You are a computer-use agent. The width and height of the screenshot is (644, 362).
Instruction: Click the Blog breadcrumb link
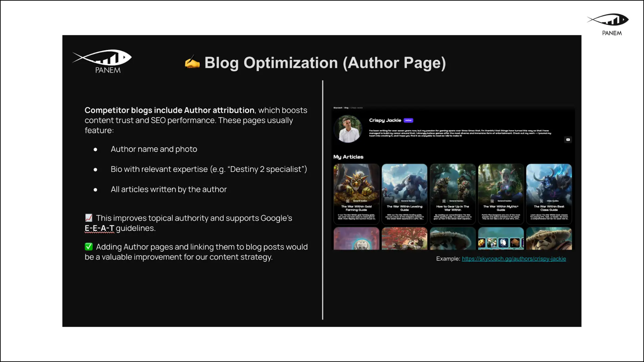pyautogui.click(x=346, y=108)
